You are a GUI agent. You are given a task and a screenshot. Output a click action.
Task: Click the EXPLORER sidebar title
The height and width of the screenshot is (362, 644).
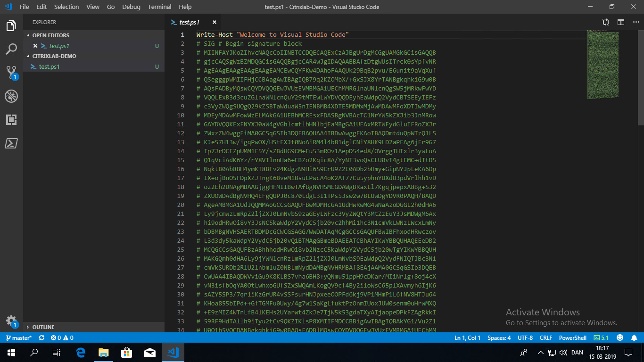coord(44,22)
